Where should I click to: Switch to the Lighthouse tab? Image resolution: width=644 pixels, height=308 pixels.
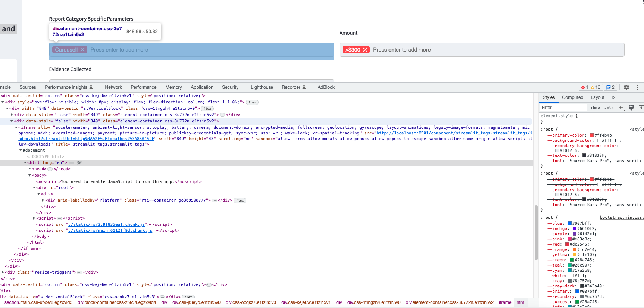262,87
